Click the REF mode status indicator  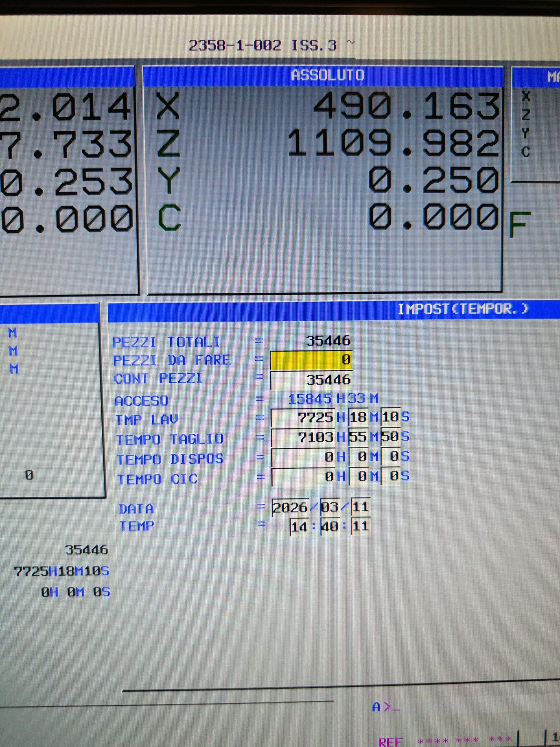tap(390, 741)
